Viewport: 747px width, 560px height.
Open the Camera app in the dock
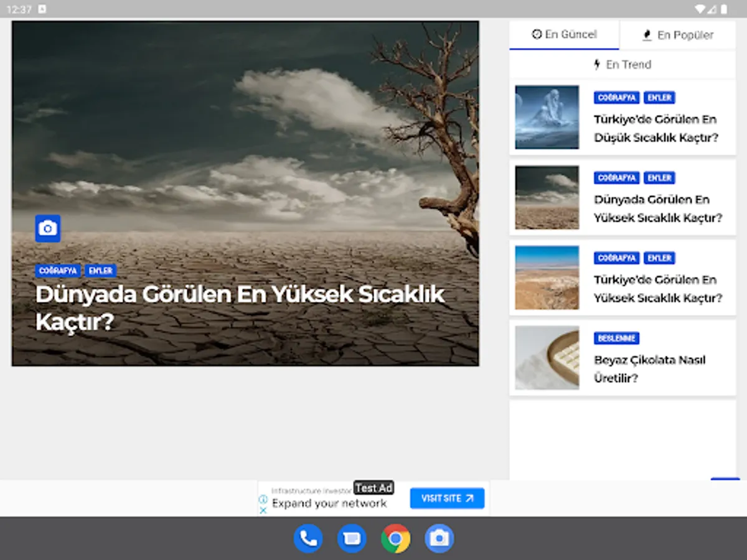pos(439,538)
